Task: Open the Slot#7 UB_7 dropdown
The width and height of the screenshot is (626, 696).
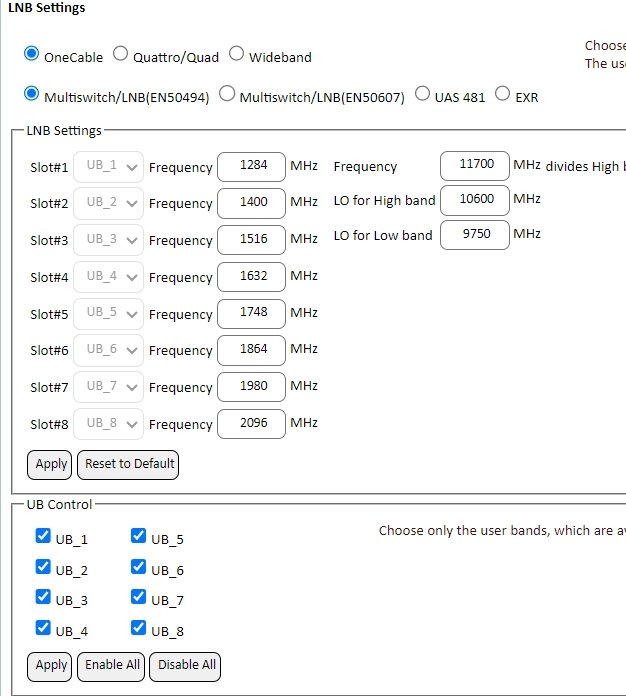Action: point(108,387)
